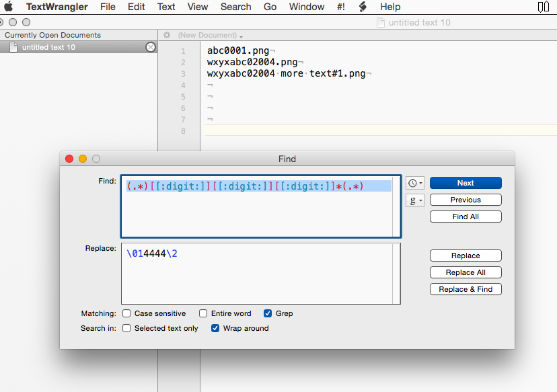Open the gear text options menu
The image size is (557, 392).
[x=167, y=35]
